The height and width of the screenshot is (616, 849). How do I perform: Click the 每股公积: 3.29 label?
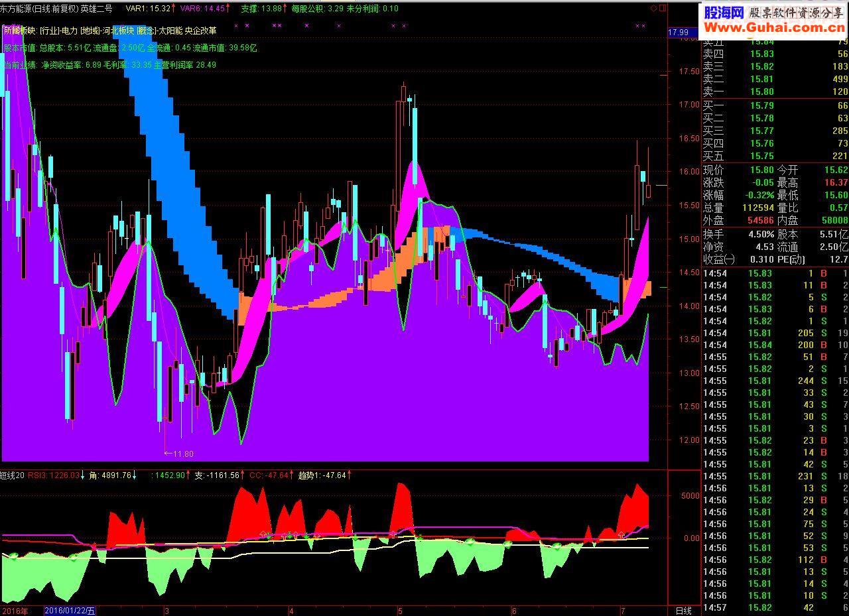click(318, 9)
